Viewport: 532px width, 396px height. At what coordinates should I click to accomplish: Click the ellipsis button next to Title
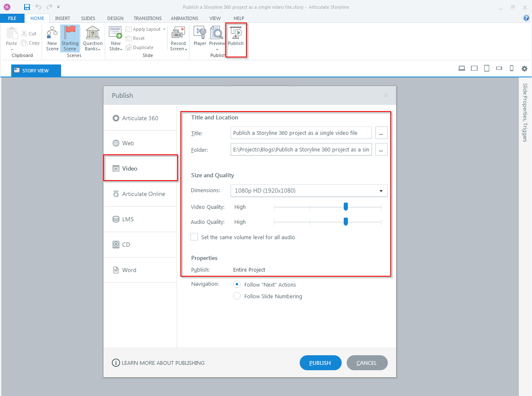pyautogui.click(x=381, y=133)
